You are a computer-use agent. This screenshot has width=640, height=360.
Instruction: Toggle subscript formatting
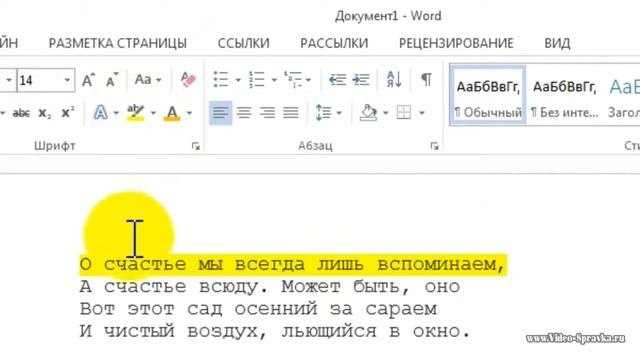[44, 113]
